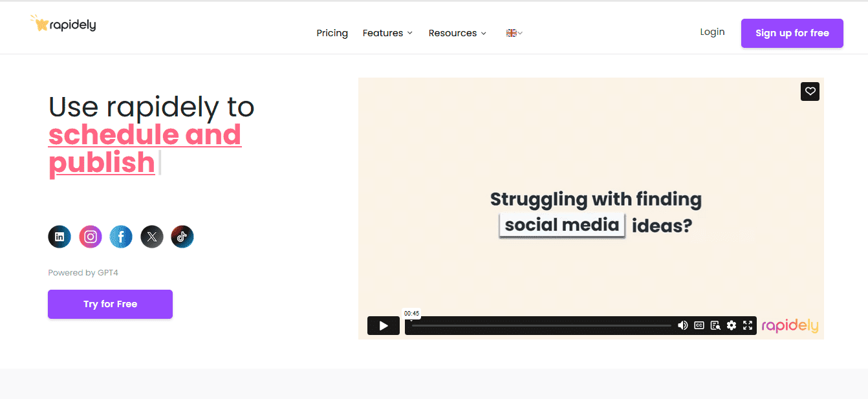The image size is (868, 399).
Task: Mute the video using the speaker icon
Action: [682, 325]
